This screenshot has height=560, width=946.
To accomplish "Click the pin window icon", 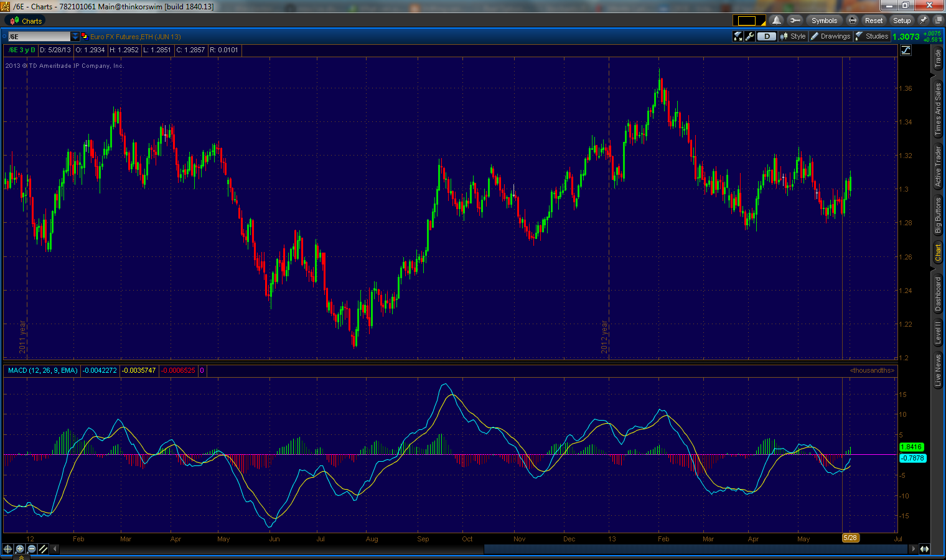I will click(x=924, y=21).
